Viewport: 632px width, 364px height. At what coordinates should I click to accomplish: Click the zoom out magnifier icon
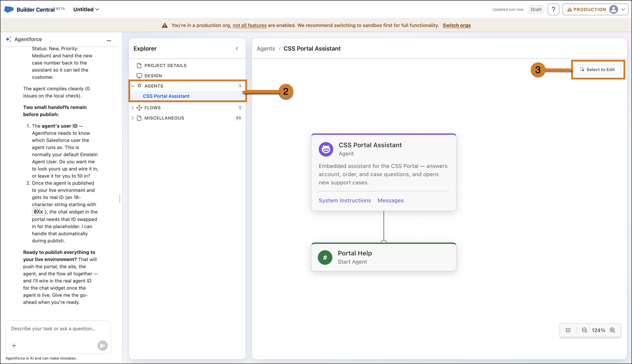point(584,330)
